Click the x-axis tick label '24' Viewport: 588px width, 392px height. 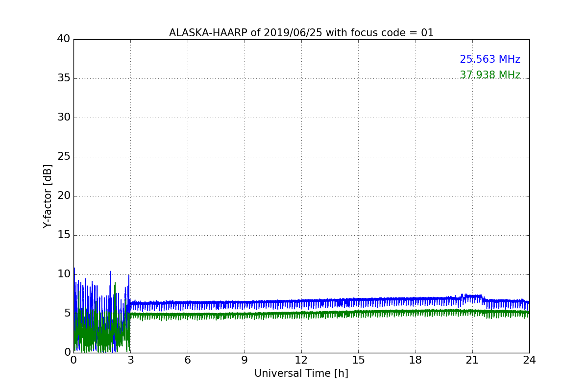[529, 360]
